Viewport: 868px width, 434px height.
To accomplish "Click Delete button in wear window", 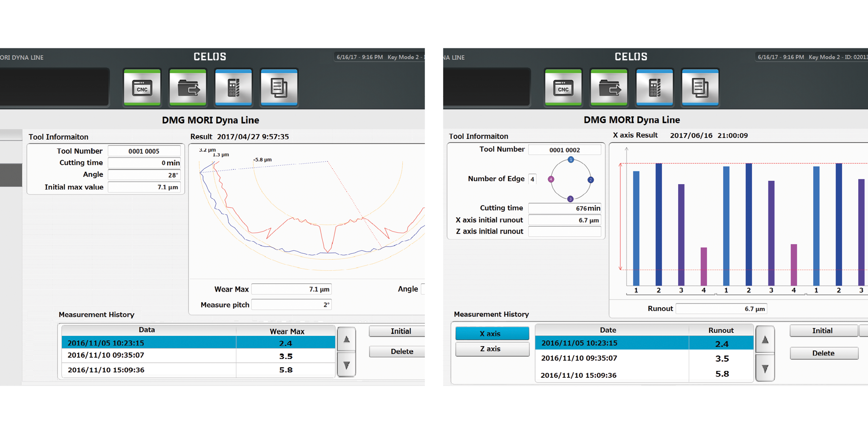I will [397, 351].
